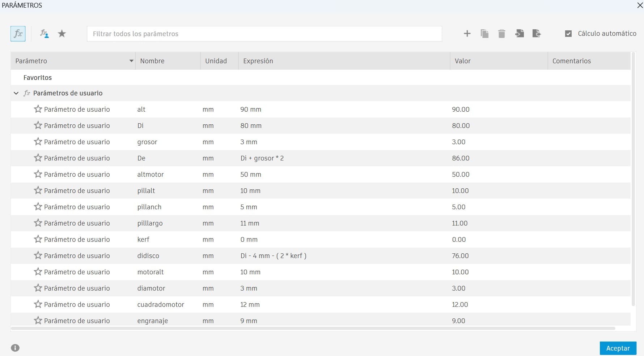Toggle the star next to grosor parameter
This screenshot has width=644, height=356.
pos(38,141)
